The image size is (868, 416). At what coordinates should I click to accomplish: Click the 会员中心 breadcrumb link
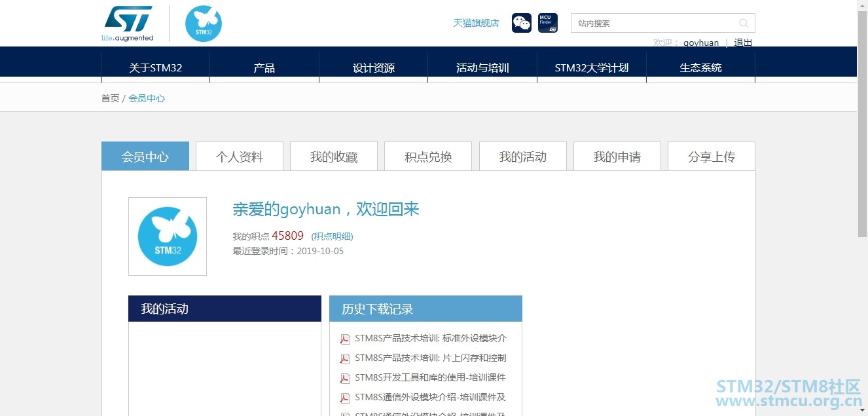click(x=147, y=98)
